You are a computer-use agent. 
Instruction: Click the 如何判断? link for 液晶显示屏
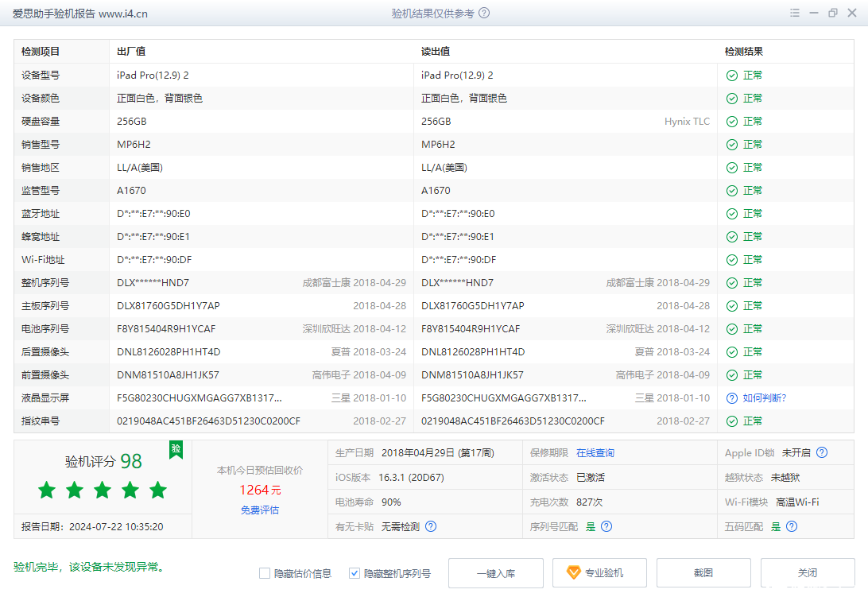[x=764, y=398]
